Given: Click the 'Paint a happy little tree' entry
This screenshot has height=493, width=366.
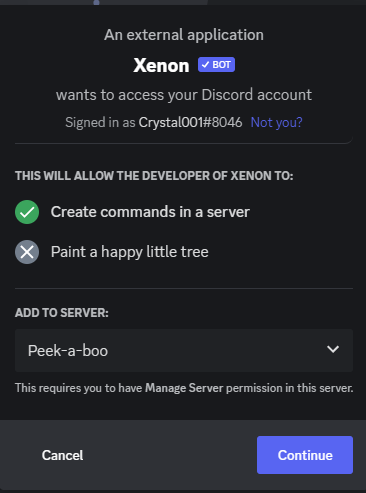Looking at the screenshot, I should tap(130, 252).
